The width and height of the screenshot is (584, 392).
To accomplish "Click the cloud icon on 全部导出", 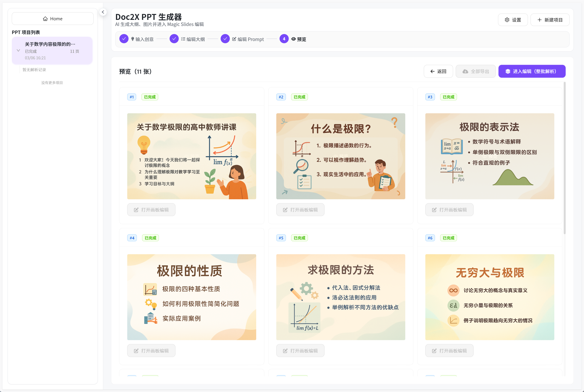I will pyautogui.click(x=465, y=72).
